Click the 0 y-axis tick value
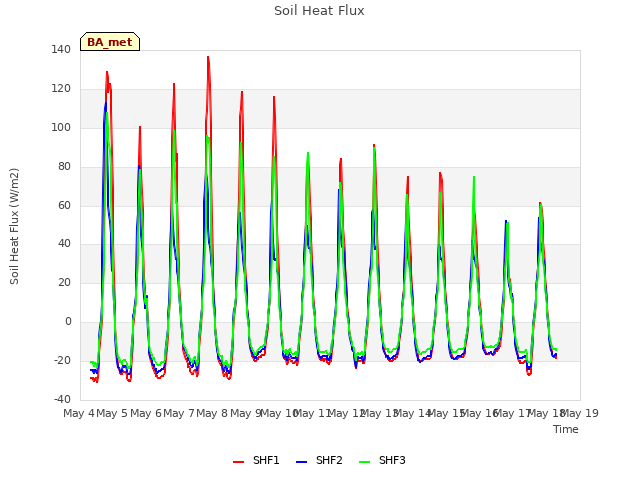Screen dimensions: 640x480 (68, 322)
